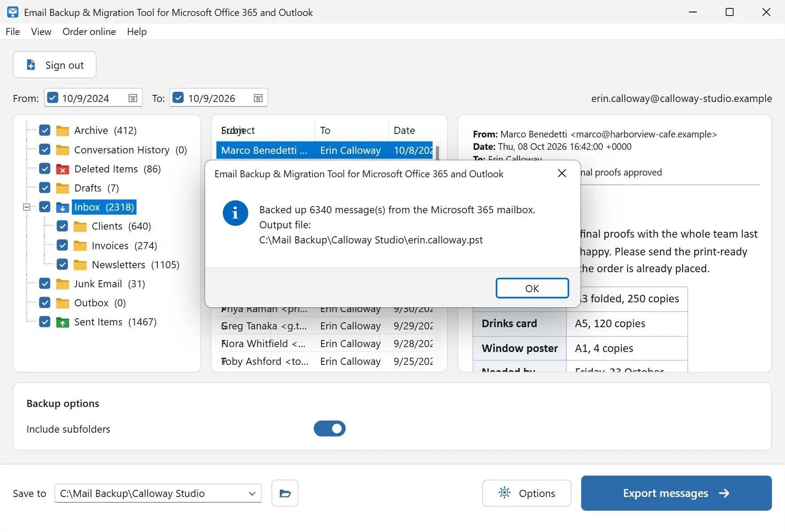Image resolution: width=785 pixels, height=532 pixels.
Task: Uncheck the Newsletters folder checkbox
Action: [x=63, y=265]
